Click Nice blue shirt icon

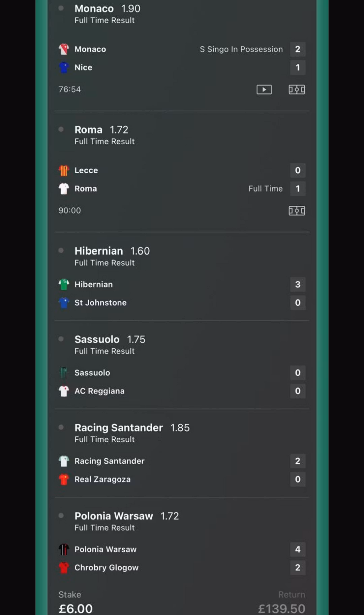[64, 67]
